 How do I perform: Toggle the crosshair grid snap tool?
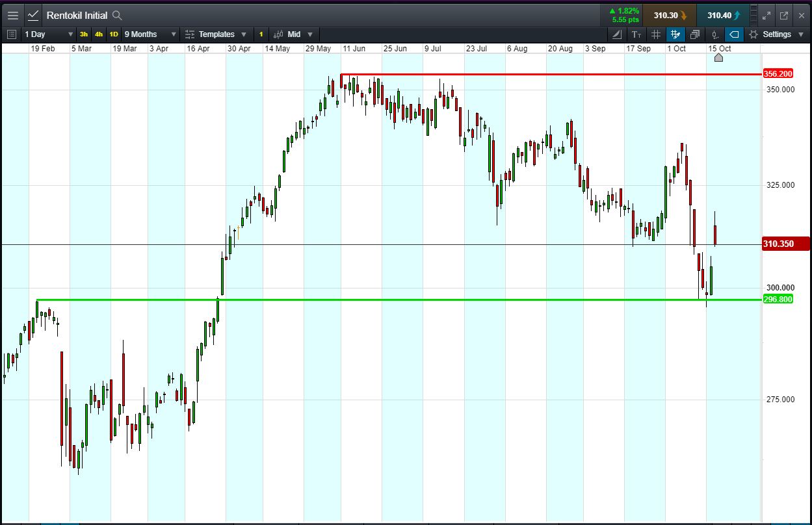[675, 34]
